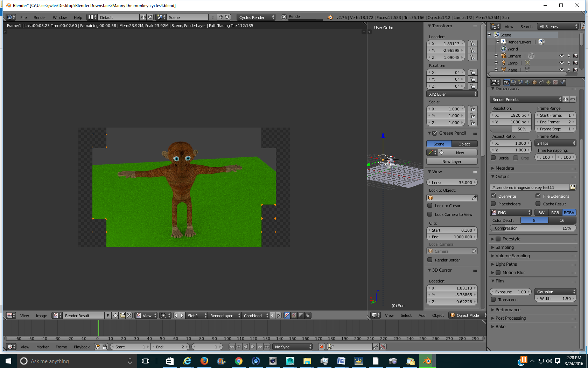Open the XYZ Euler rotation mode dropdown
The image size is (588, 368).
coord(452,94)
